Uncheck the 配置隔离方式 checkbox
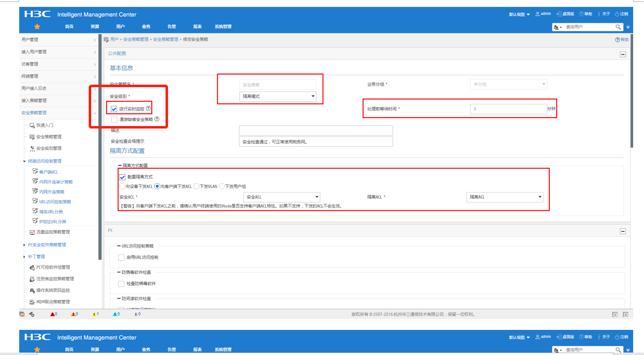 pyautogui.click(x=122, y=177)
